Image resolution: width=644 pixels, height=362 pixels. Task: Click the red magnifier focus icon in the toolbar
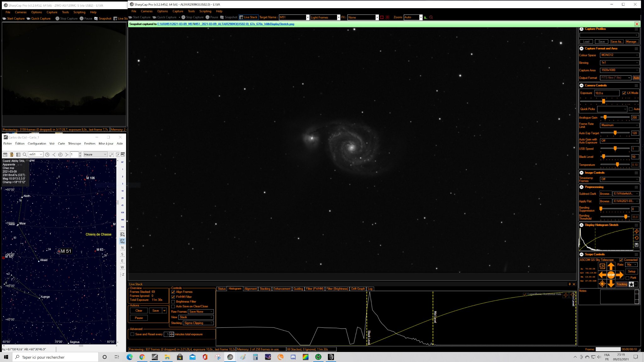click(x=431, y=17)
